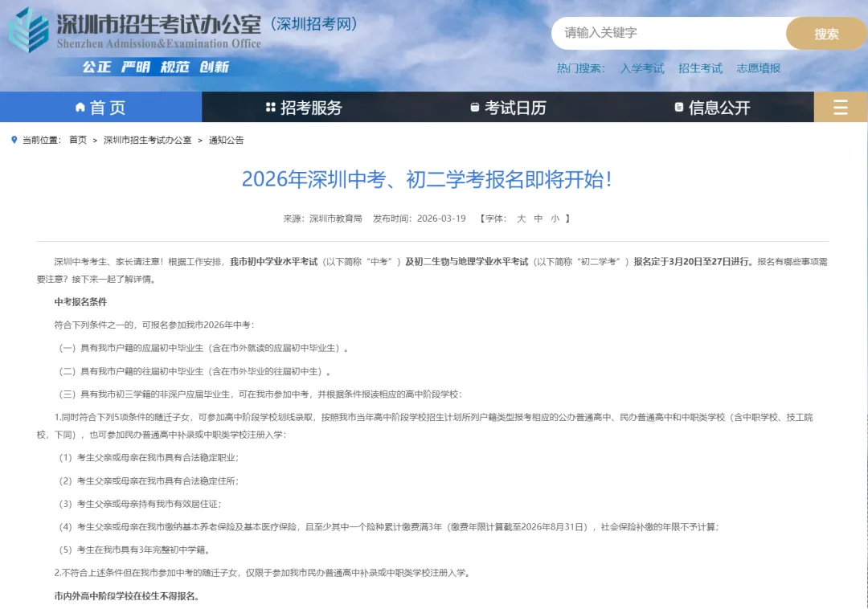Open the 招考服务 navigation menu
The height and width of the screenshot is (609, 868).
[308, 106]
